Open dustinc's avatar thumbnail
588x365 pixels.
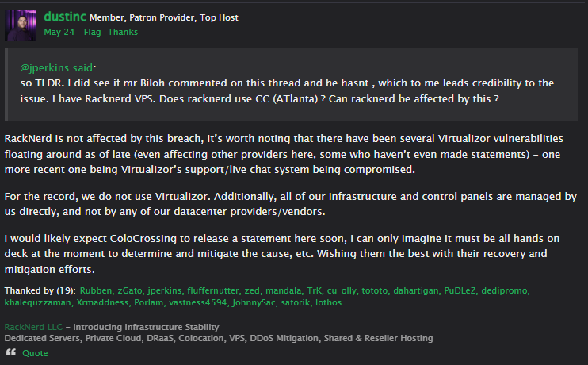tap(21, 25)
